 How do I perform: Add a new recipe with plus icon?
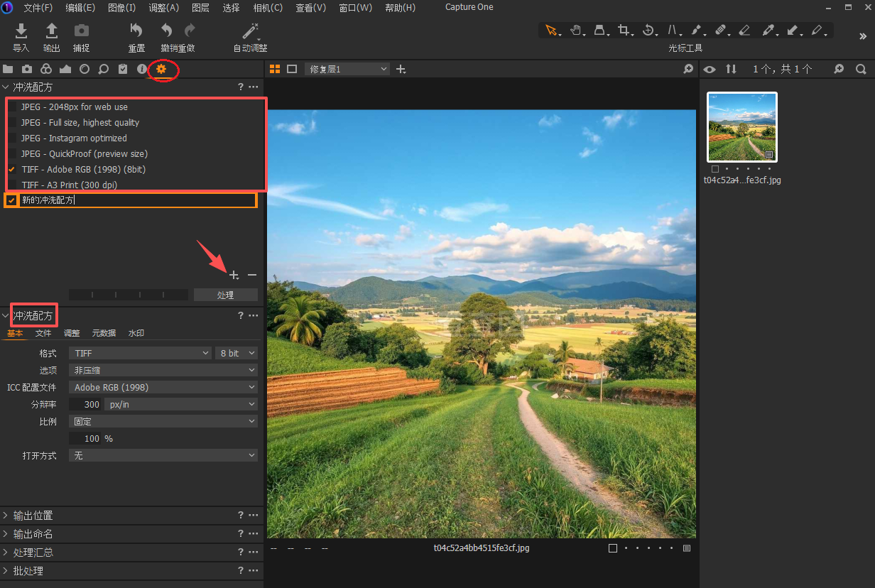pos(234,275)
